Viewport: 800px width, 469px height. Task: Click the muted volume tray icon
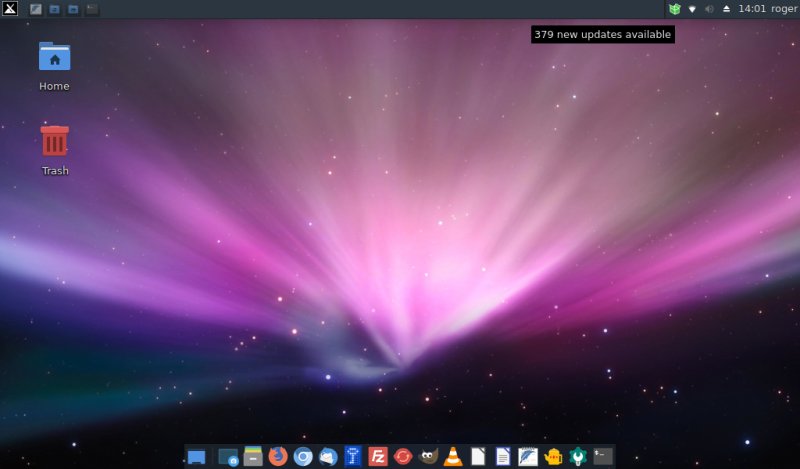[x=709, y=9]
